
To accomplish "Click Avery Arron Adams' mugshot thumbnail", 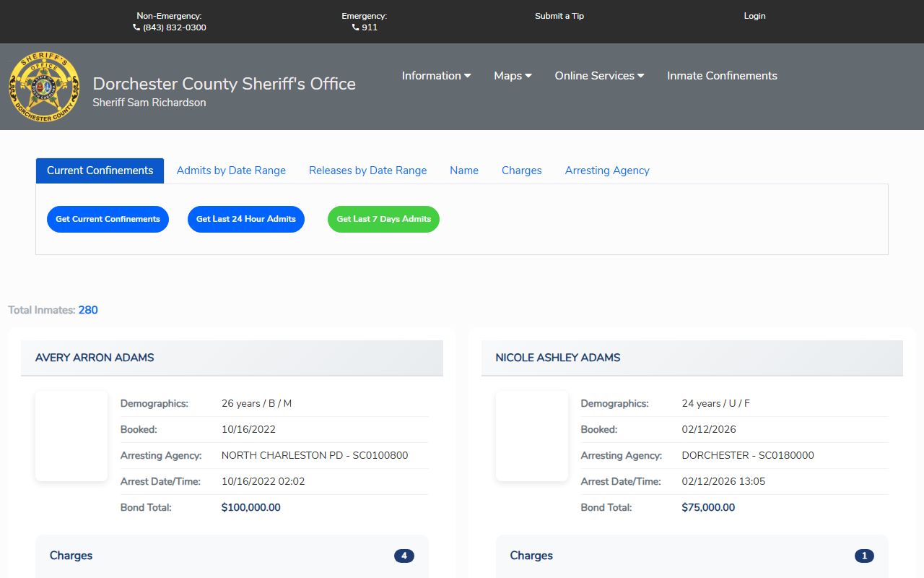I will click(x=71, y=436).
